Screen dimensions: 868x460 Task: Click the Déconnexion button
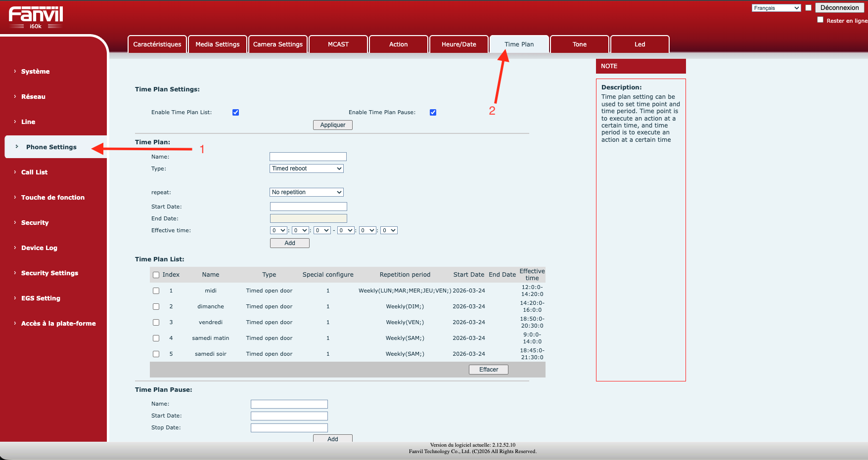(839, 8)
